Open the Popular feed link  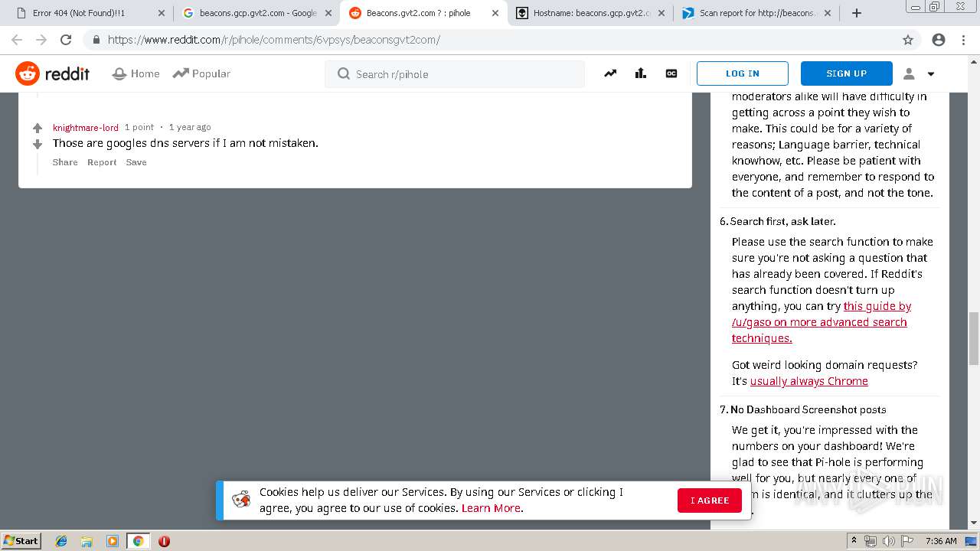201,73
